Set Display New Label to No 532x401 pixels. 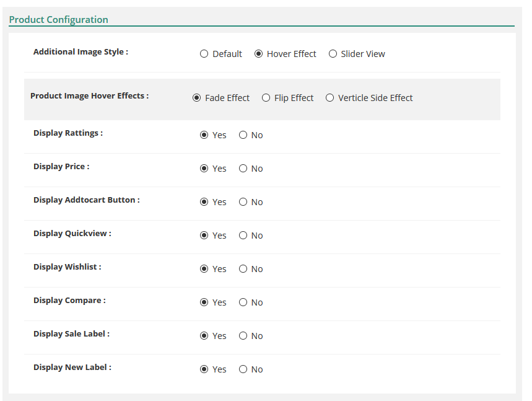[243, 369]
